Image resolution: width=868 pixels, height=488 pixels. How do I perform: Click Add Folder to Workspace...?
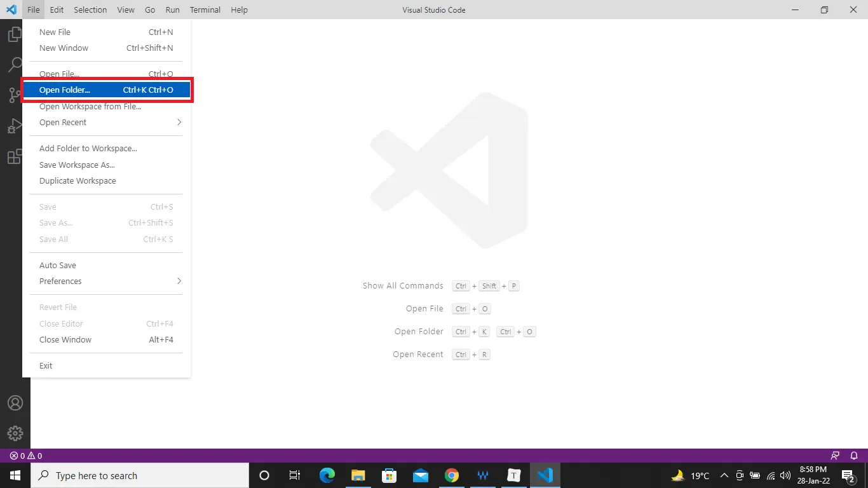[x=88, y=148]
